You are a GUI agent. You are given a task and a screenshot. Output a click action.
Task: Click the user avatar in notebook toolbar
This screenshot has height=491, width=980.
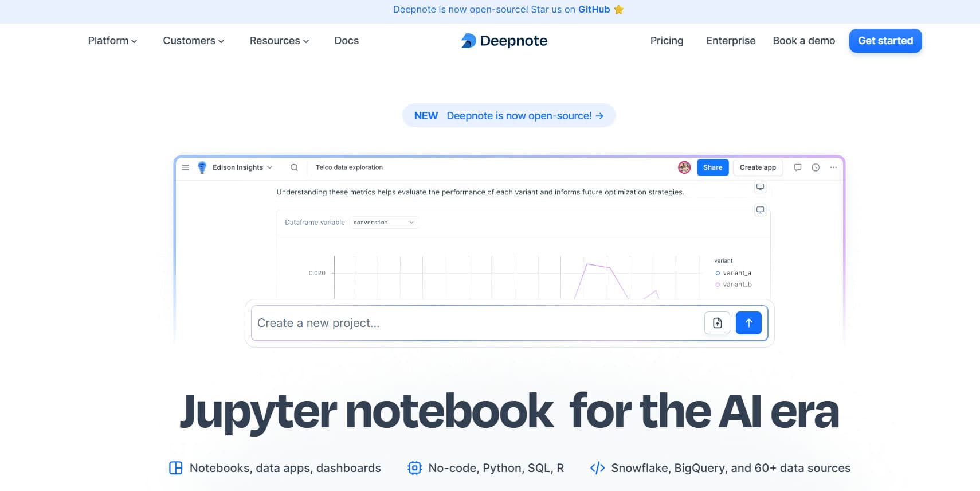(x=684, y=167)
